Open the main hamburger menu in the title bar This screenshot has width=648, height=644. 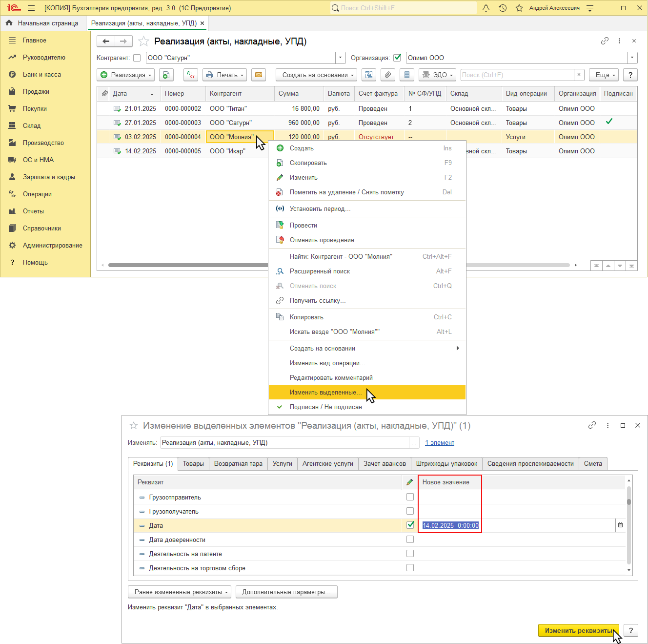click(31, 8)
